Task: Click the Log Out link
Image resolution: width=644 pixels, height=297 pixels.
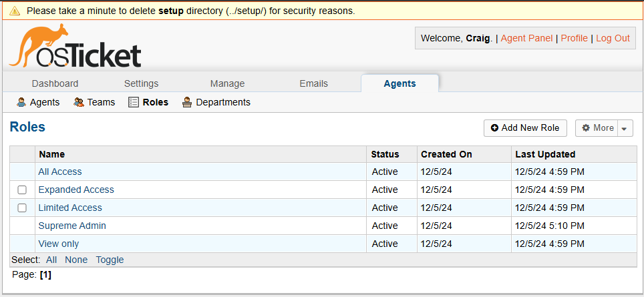Action: 613,38
